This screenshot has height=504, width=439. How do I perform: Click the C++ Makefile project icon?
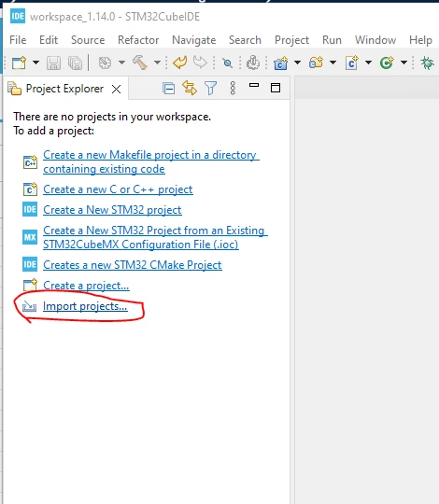pos(30,162)
